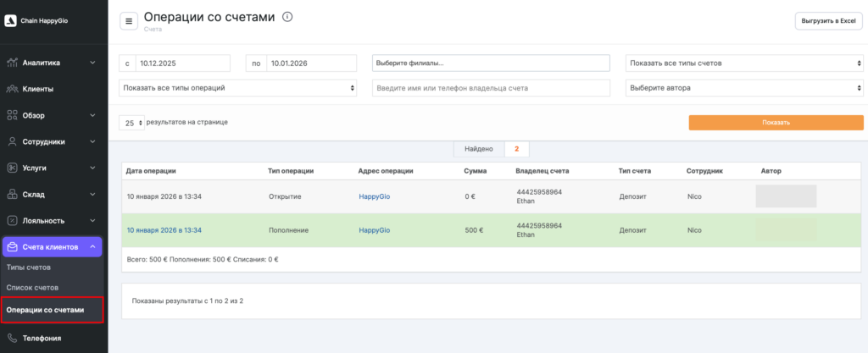
Task: Open Clients via its people icon
Action: click(12, 89)
